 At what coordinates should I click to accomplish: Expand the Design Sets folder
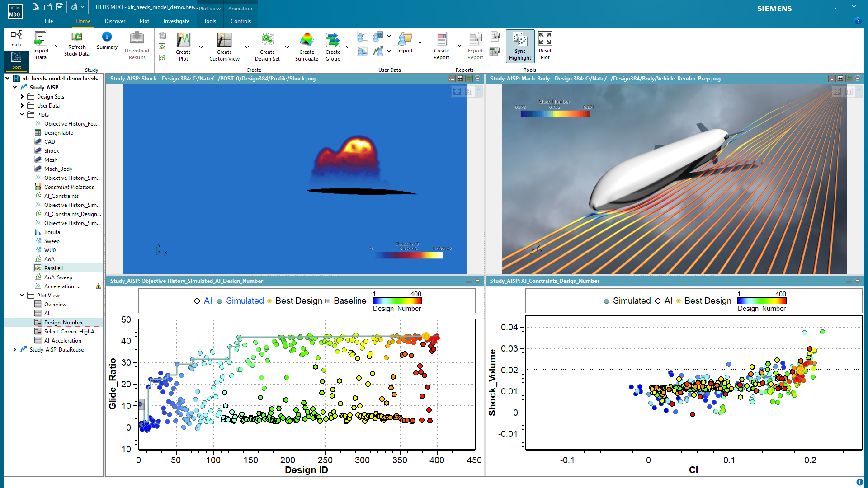pyautogui.click(x=22, y=97)
